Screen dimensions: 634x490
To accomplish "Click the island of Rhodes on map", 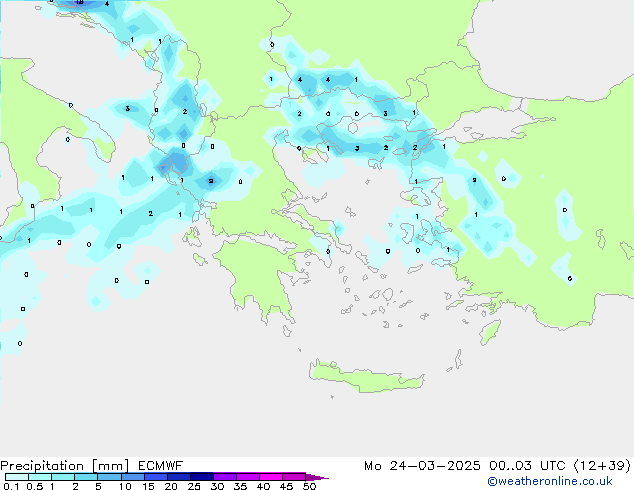I will click(490, 332).
